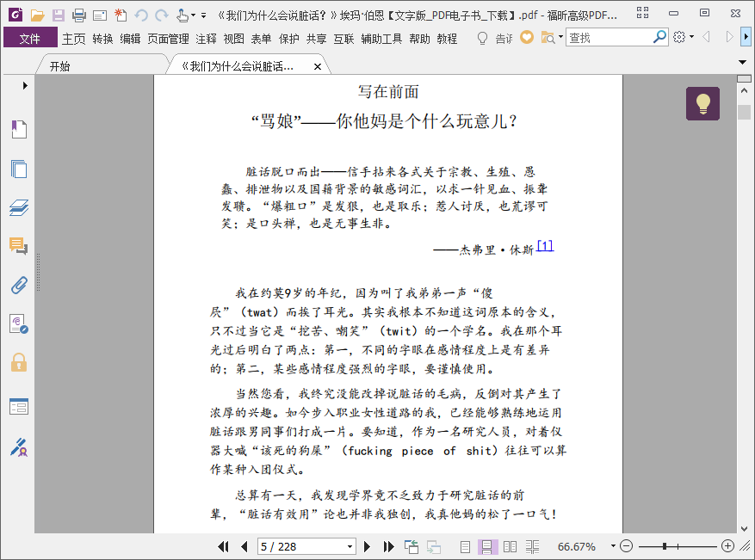Open the page number 5 / 228 dropdown
Image resolution: width=755 pixels, height=560 pixels.
350,547
